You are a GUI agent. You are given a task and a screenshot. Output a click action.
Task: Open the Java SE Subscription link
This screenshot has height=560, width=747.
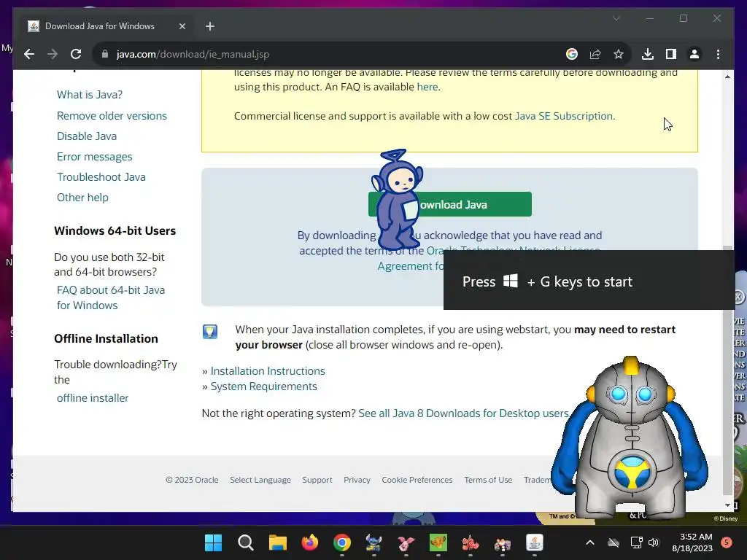[564, 116]
